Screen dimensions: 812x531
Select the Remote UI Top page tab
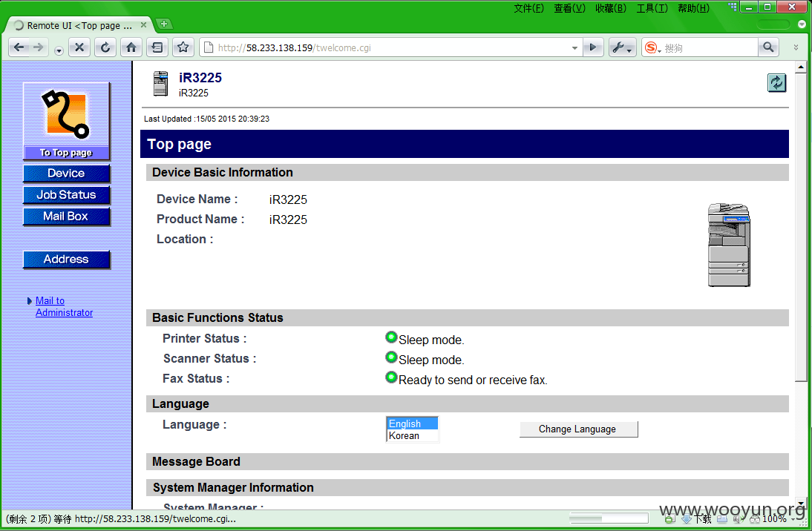(78, 25)
